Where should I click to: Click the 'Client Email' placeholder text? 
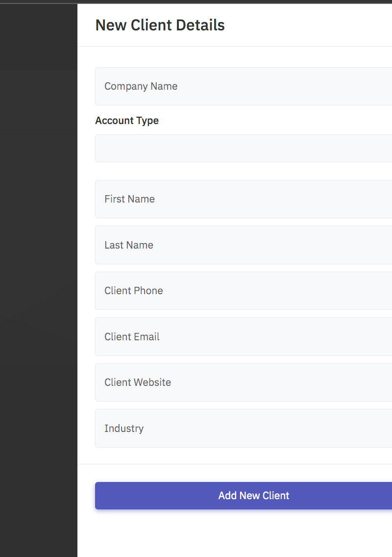coord(132,336)
